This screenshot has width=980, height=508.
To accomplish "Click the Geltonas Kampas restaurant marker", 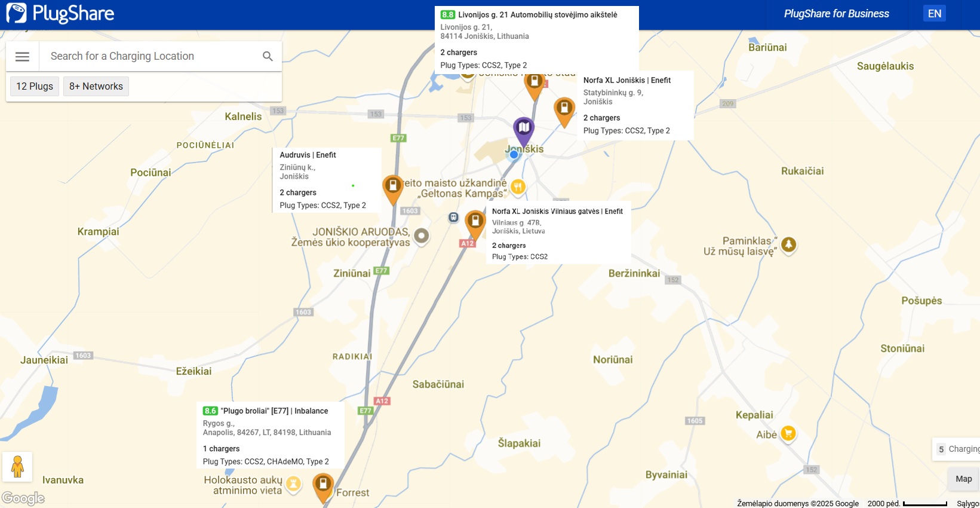I will 518,188.
